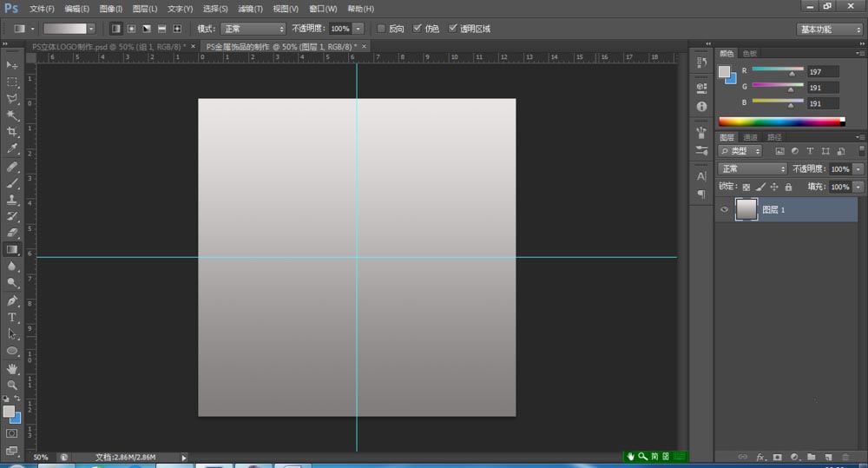Add a layer mask
Viewport: 868px width, 468px height.
[x=777, y=457]
